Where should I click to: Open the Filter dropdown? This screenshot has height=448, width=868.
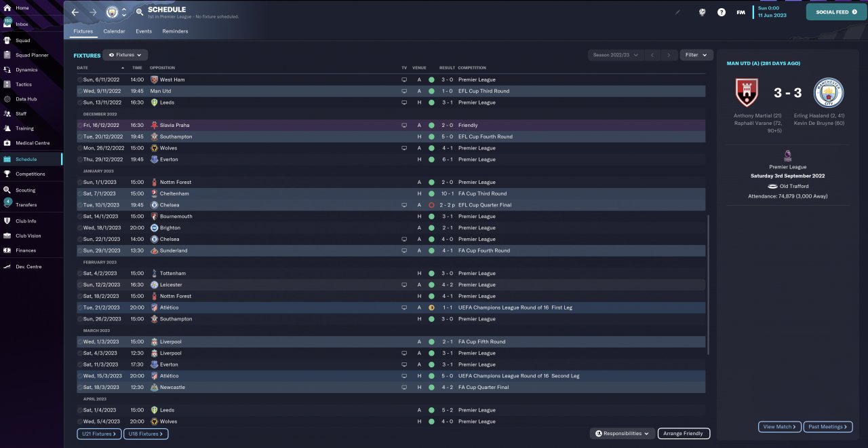point(696,55)
